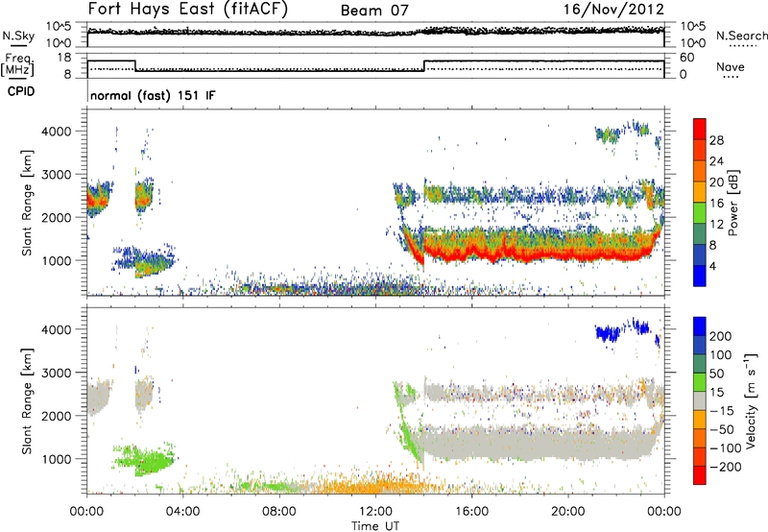768x532 pixels.
Task: Click the '4000' tick on power panel
Action: (x=57, y=132)
